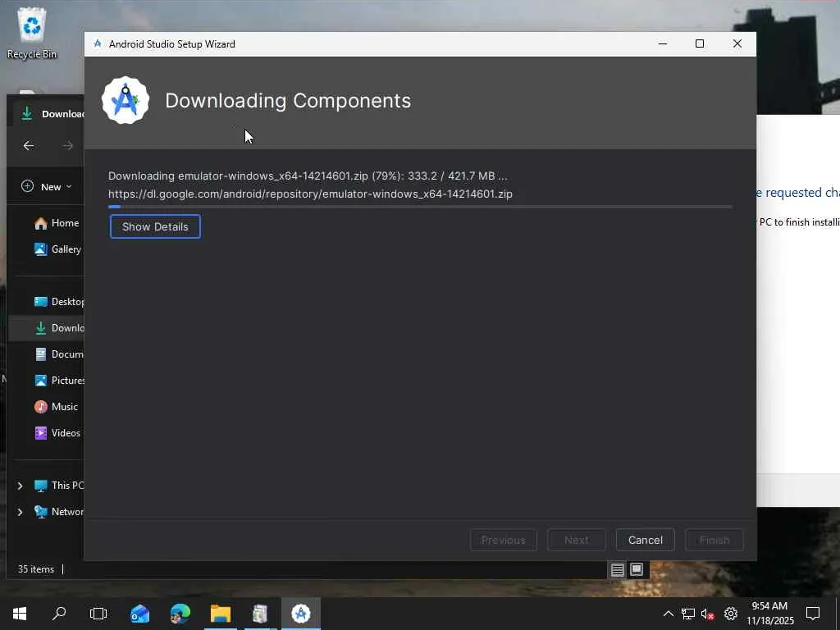Open network status in system tray
Viewport: 840px width, 630px height.
coord(688,614)
